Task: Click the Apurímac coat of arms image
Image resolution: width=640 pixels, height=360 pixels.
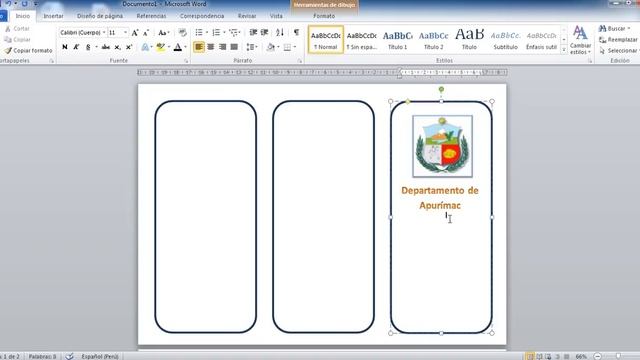Action: [442, 146]
